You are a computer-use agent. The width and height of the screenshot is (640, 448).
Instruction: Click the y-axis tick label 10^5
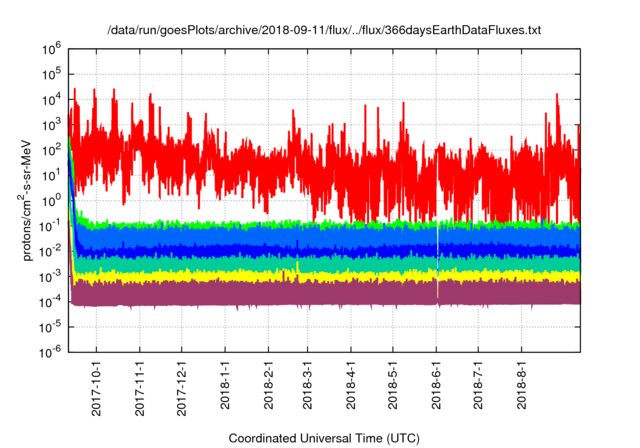(x=51, y=74)
